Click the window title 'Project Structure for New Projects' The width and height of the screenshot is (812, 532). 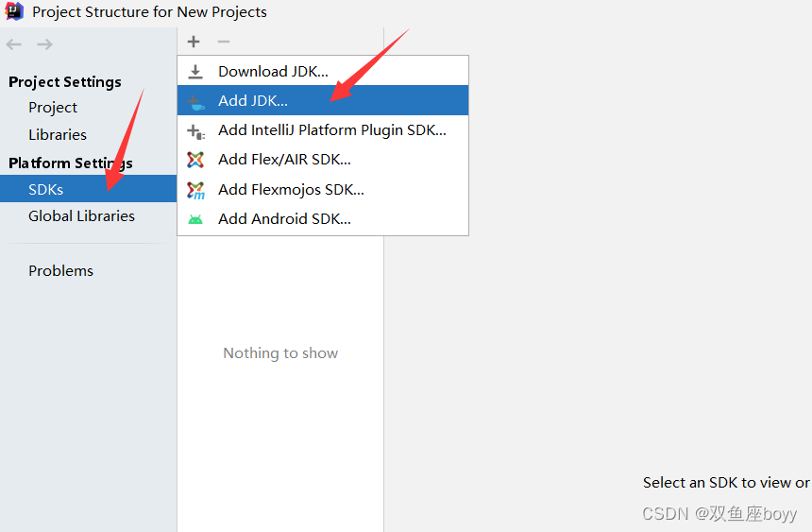(149, 11)
